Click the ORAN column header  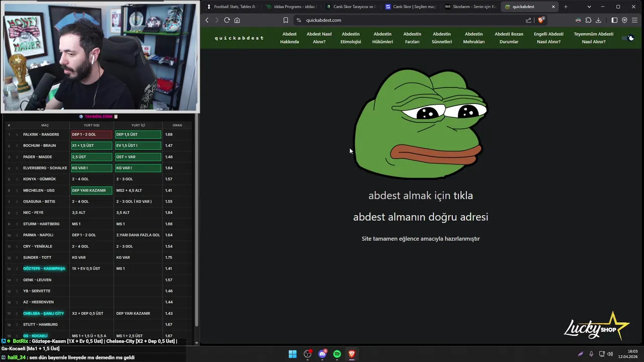point(177,125)
